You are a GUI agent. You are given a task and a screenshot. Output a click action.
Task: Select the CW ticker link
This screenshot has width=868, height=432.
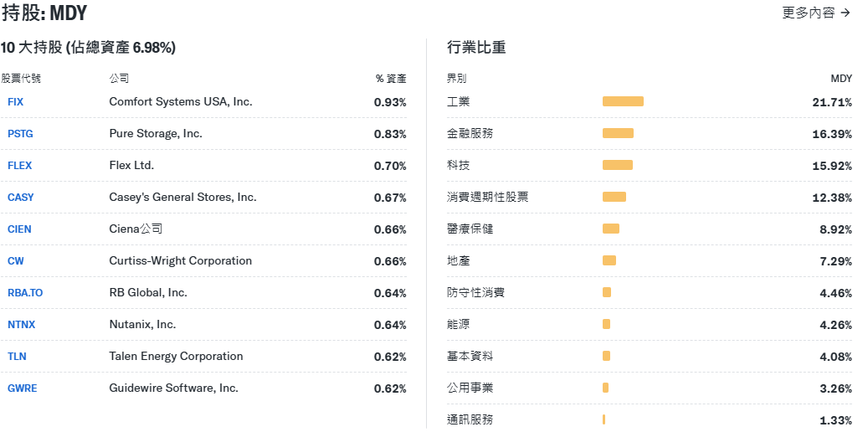[x=15, y=261]
